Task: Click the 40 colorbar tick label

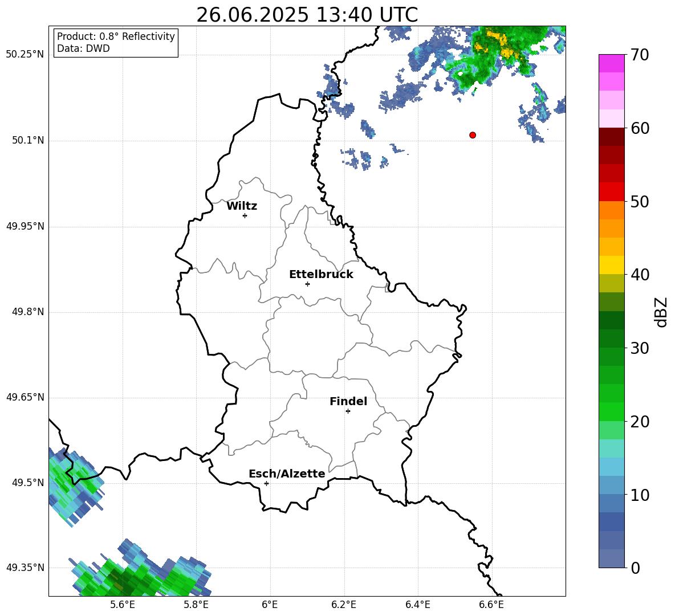Action: 640,275
